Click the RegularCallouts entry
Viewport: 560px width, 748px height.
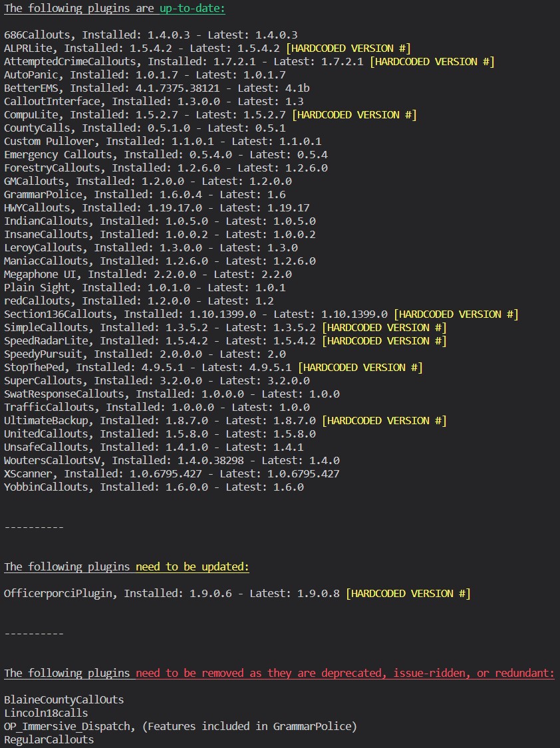[x=49, y=739]
